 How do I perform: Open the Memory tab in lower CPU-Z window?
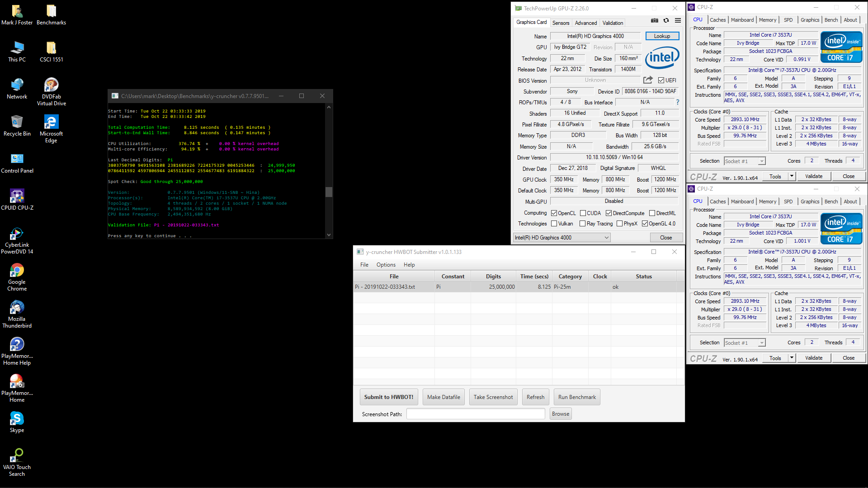coord(767,202)
